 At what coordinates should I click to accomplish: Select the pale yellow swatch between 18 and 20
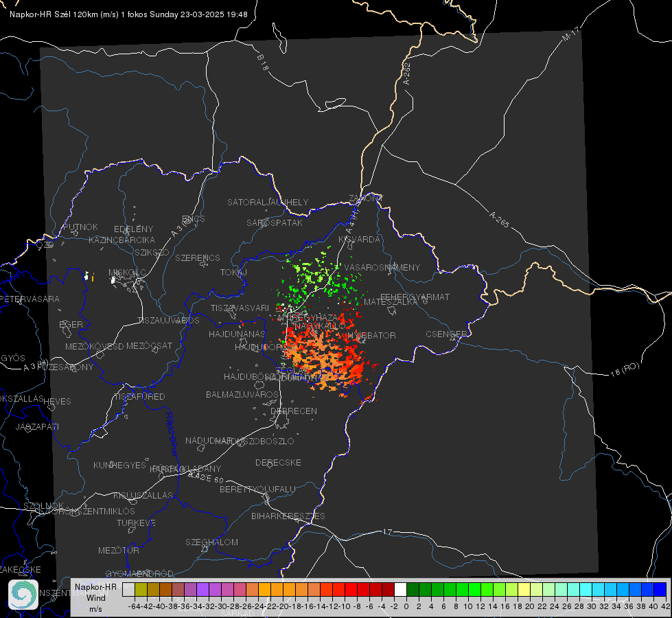click(x=524, y=589)
